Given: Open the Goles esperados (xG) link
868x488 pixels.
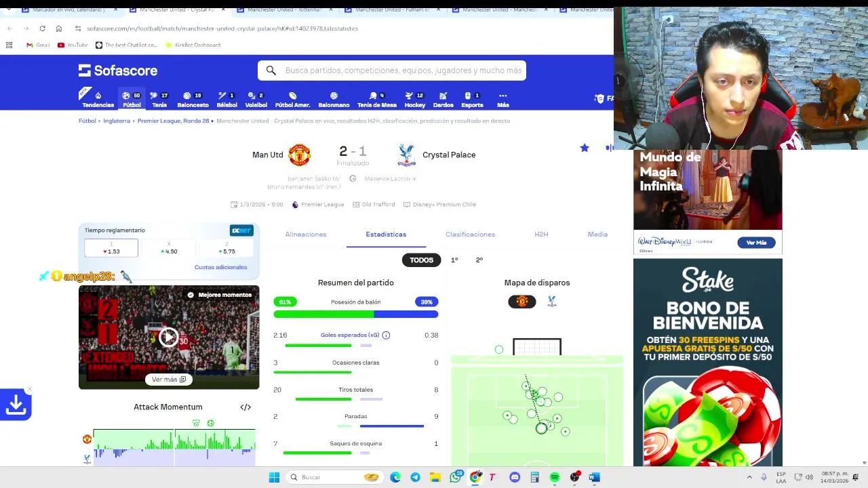Looking at the screenshot, I should tap(350, 335).
